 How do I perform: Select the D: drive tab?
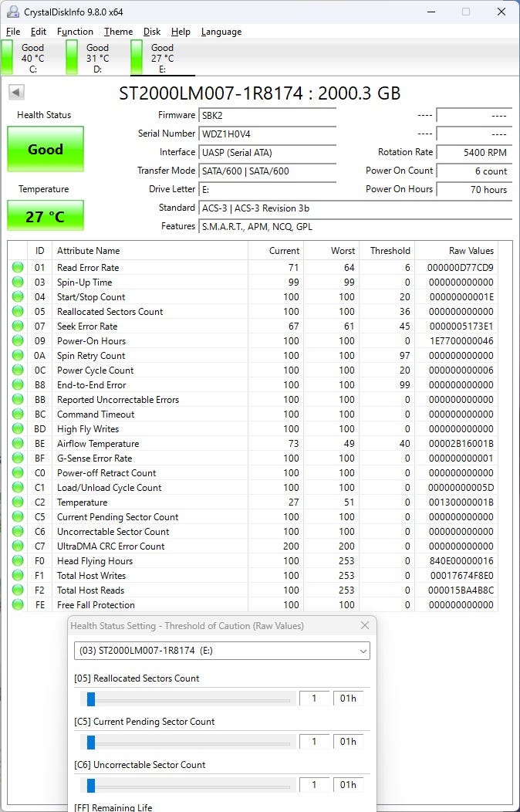97,58
